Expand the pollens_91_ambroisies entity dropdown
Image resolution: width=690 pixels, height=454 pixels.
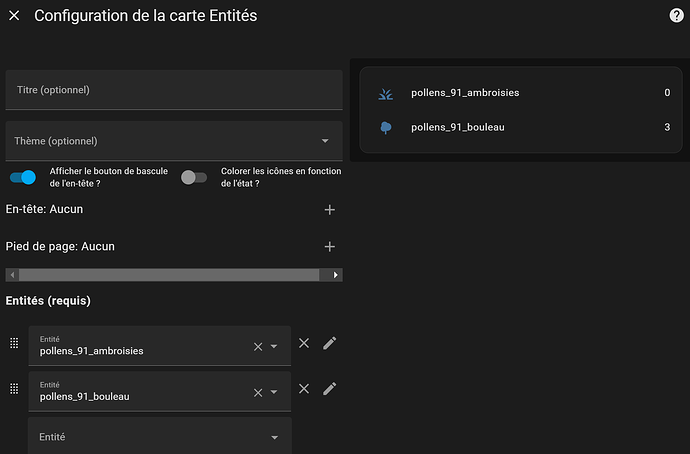(274, 347)
